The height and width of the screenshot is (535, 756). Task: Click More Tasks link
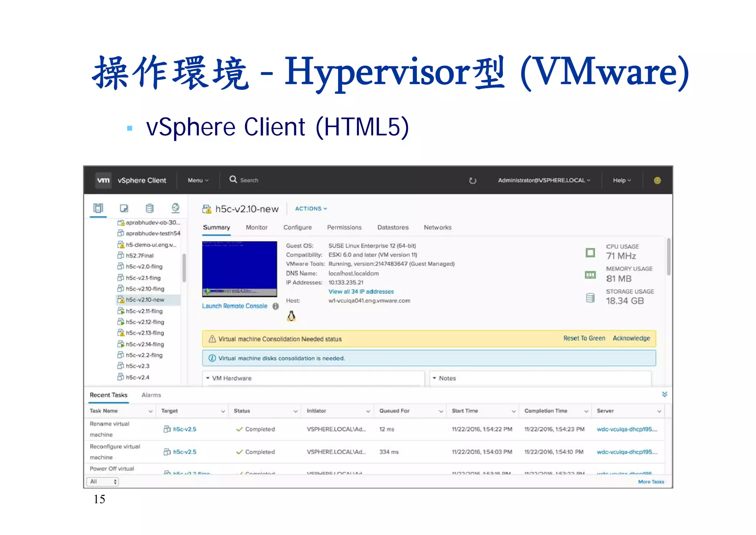click(x=651, y=481)
